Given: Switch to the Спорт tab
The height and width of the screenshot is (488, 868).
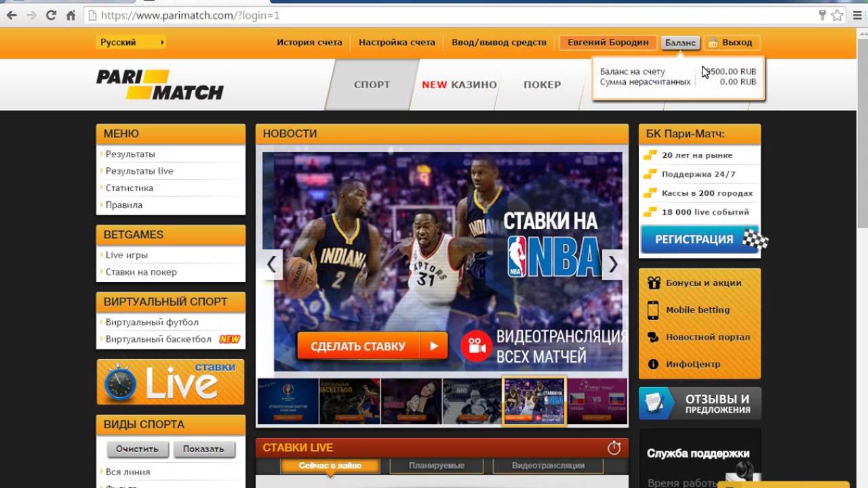Looking at the screenshot, I should click(x=372, y=84).
